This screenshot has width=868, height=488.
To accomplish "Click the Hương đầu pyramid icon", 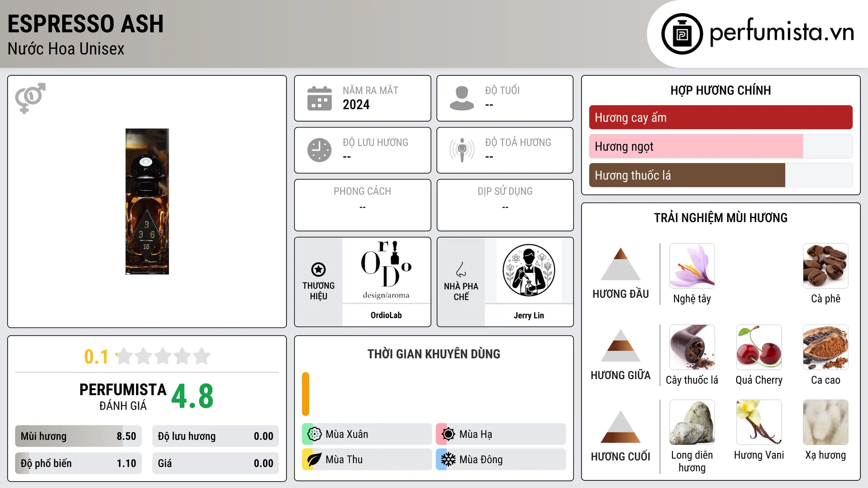I will (620, 264).
